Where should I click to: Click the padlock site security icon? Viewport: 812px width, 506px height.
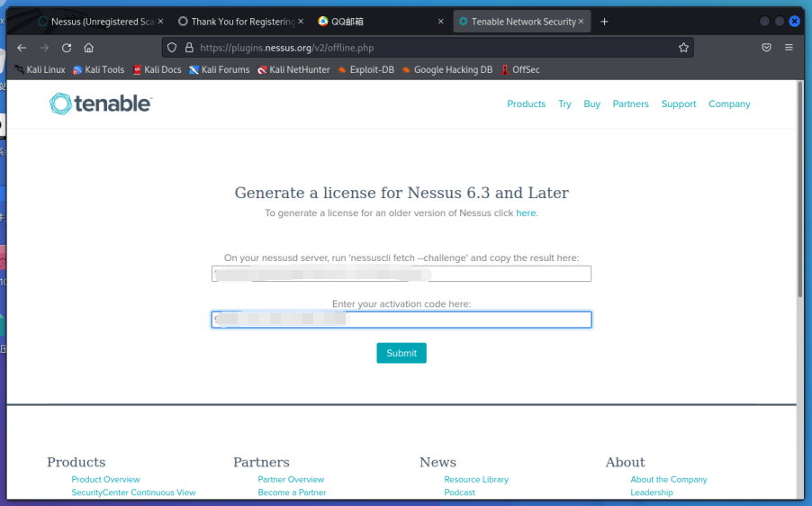189,48
